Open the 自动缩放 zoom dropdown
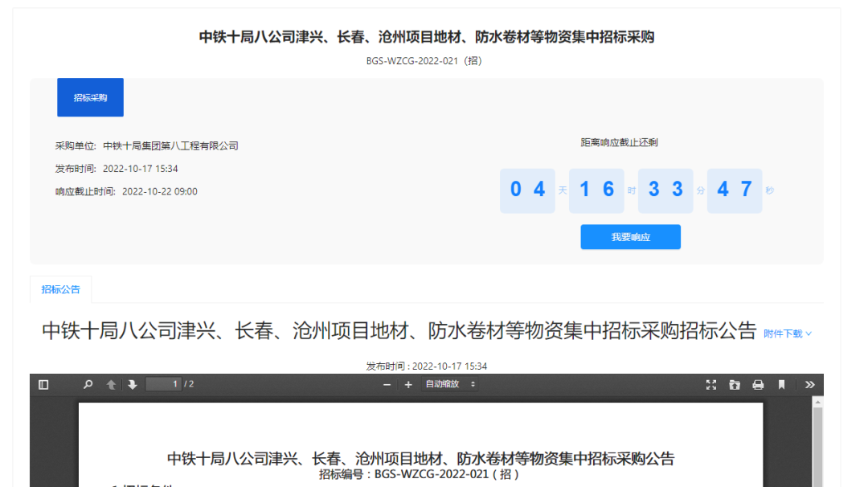Image resolution: width=868 pixels, height=487 pixels. (x=450, y=384)
